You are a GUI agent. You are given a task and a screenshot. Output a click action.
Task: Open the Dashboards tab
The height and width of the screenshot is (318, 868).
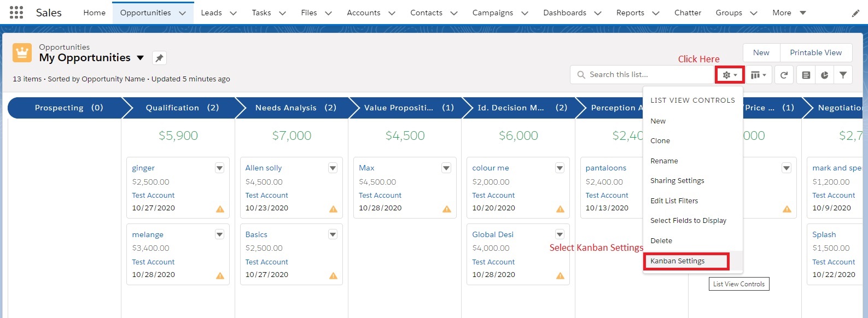click(564, 13)
